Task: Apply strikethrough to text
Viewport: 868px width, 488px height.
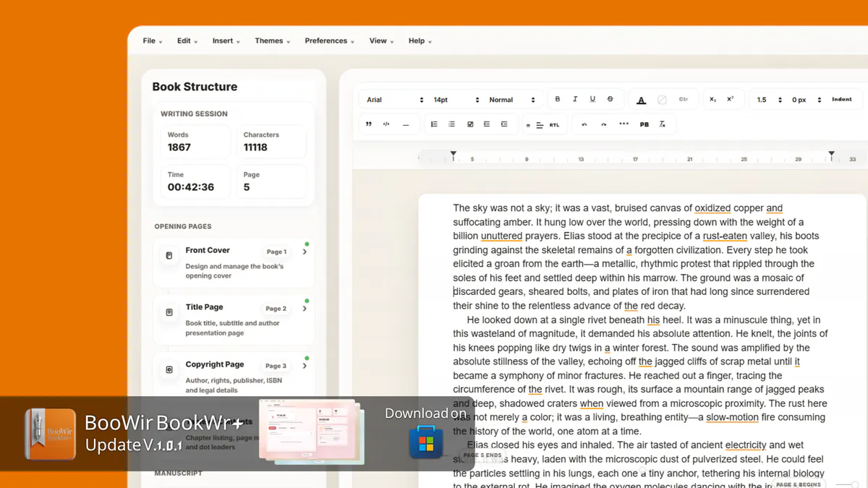Action: [x=610, y=99]
